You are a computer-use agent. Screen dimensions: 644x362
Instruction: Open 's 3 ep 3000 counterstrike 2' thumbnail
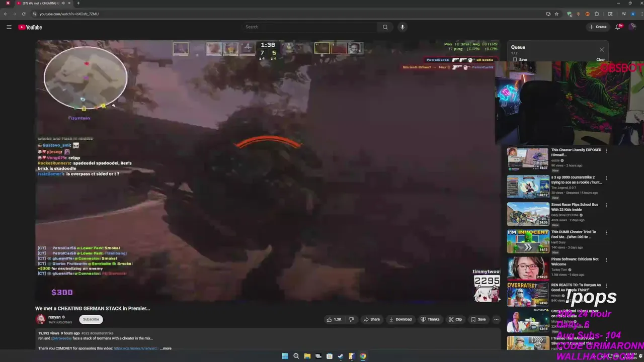(528, 187)
